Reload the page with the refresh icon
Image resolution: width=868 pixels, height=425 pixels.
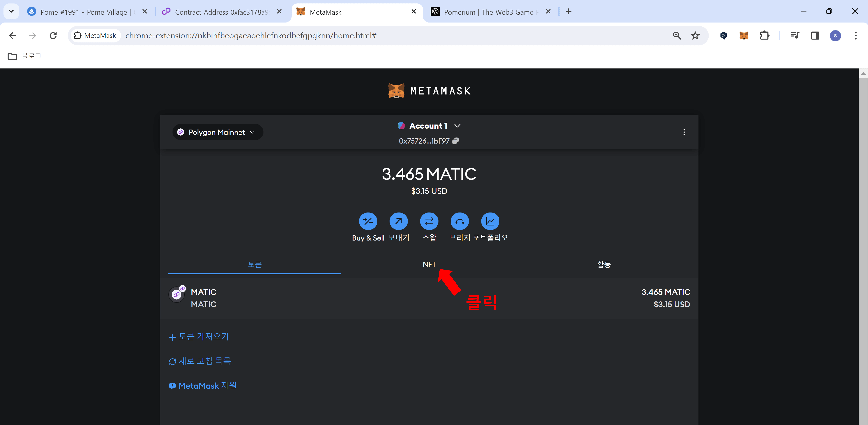[x=53, y=35]
